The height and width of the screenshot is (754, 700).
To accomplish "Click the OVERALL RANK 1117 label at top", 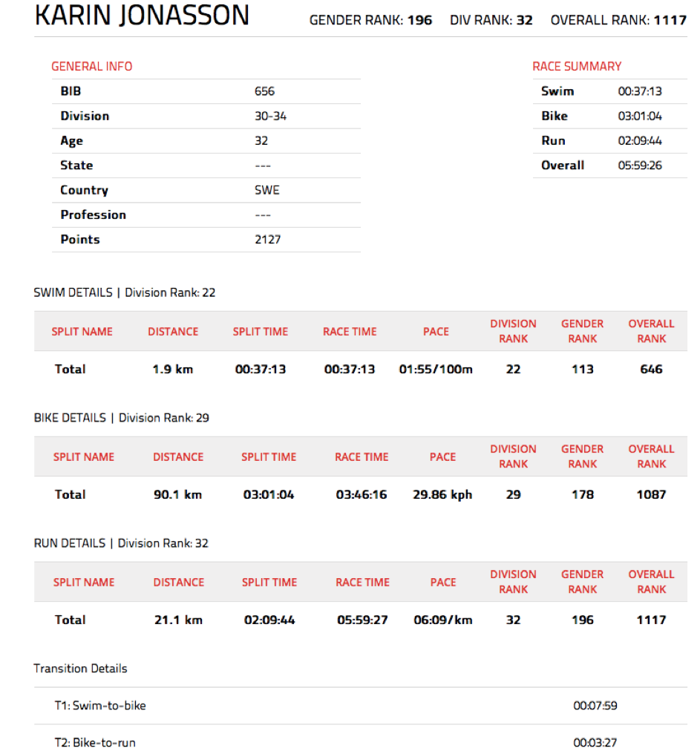I will (x=618, y=20).
